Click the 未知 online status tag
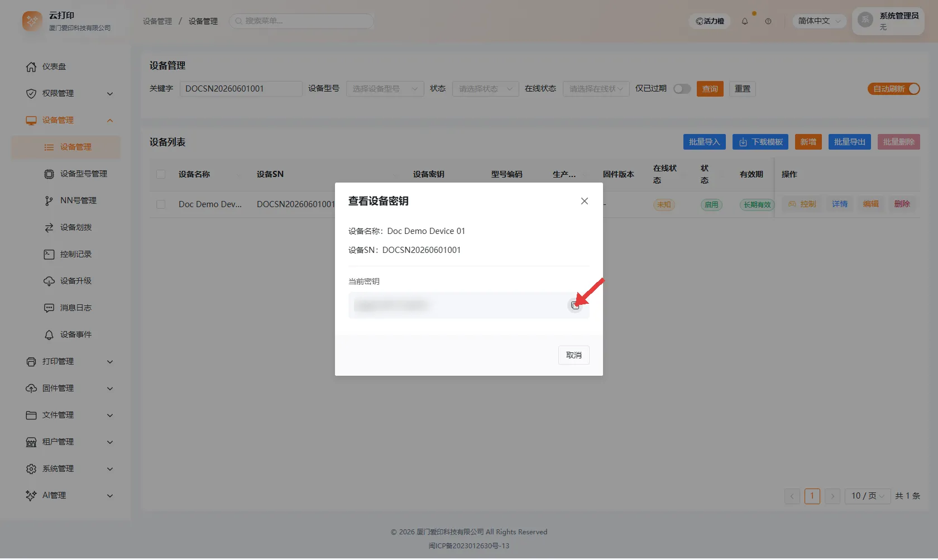 point(664,205)
